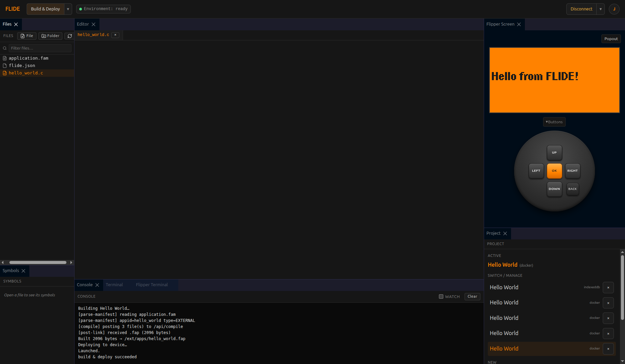Focus the Filter files input
The image size is (625, 364).
pos(40,48)
